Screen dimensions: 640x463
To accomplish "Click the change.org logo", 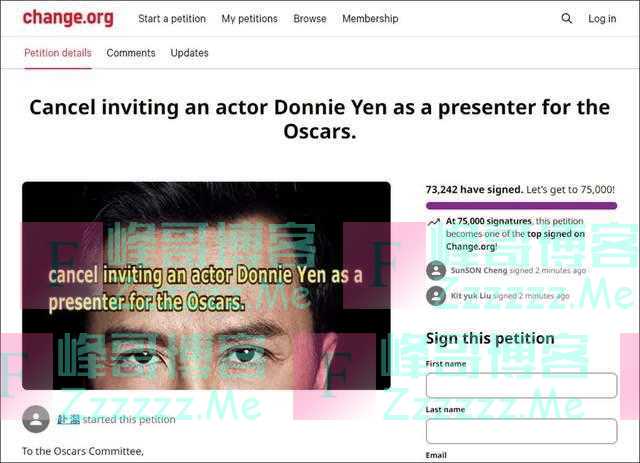I will (x=68, y=18).
